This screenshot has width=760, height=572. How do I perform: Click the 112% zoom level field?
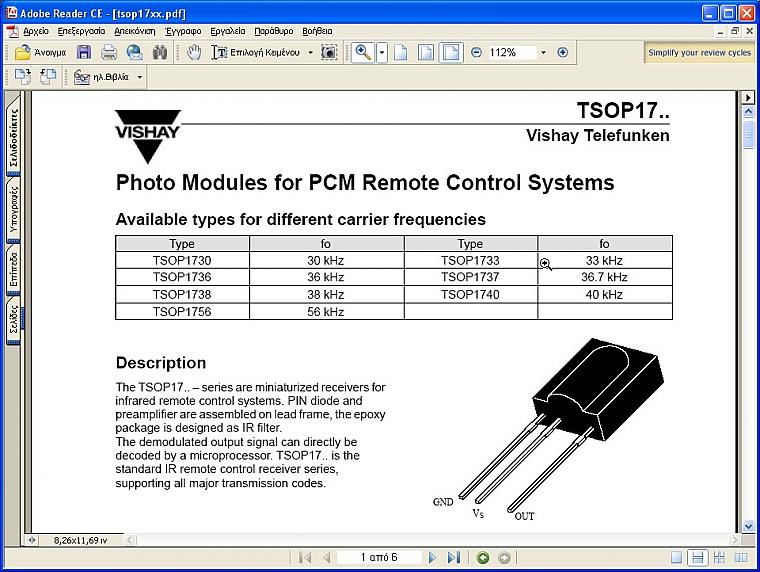(511, 52)
